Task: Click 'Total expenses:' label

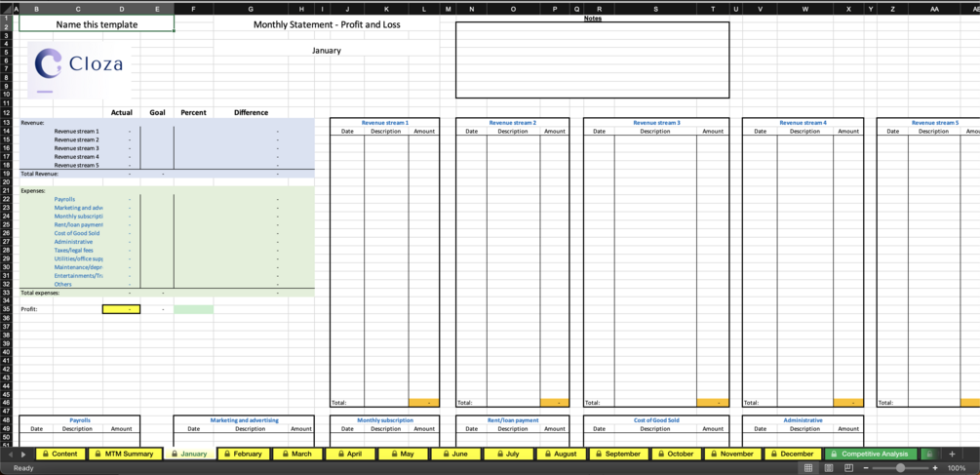Action: pos(41,293)
